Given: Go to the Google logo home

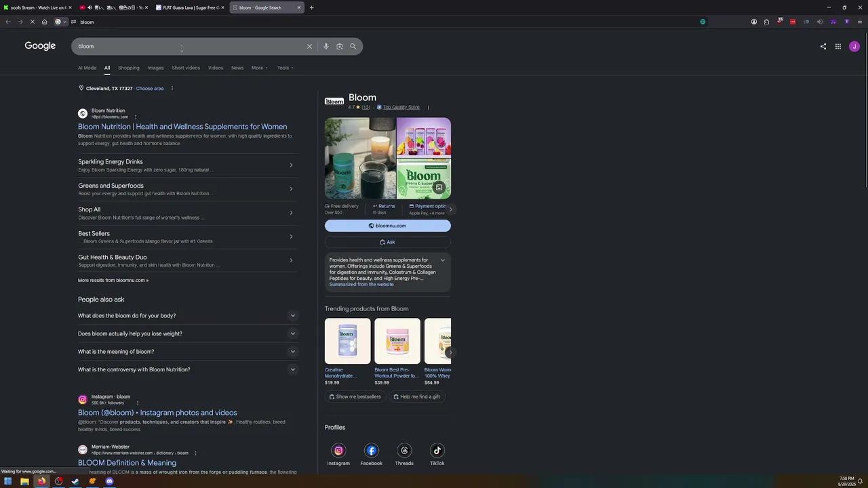Looking at the screenshot, I should pyautogui.click(x=40, y=45).
